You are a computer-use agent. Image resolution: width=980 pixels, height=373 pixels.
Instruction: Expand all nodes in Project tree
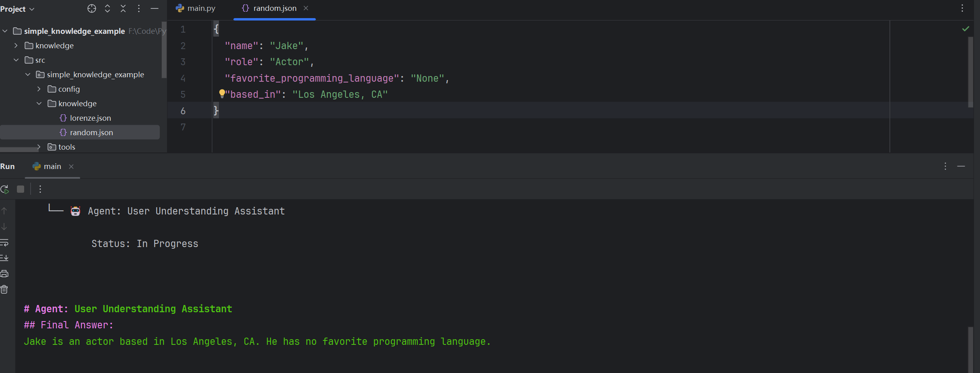pos(107,8)
